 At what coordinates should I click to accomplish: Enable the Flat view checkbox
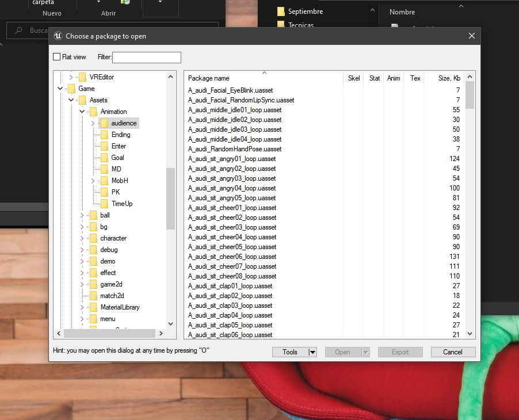pos(56,57)
